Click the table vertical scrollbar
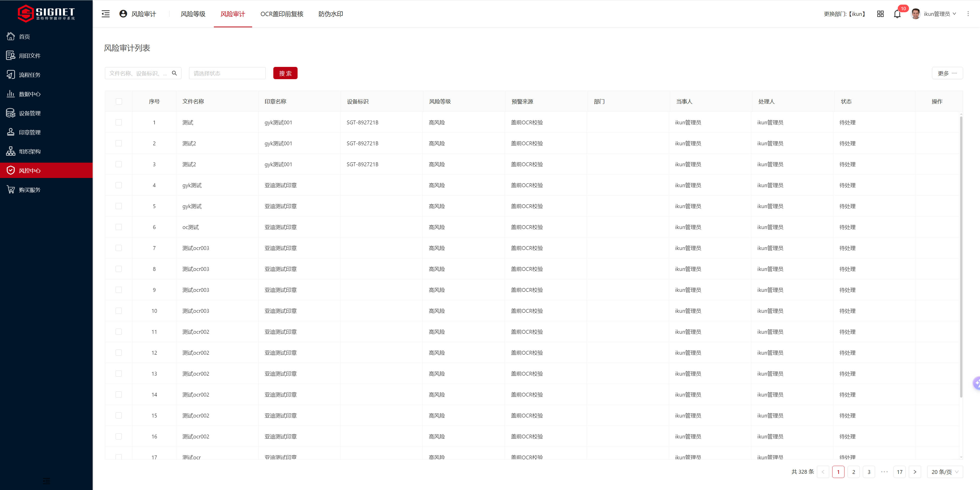This screenshot has height=490, width=980. [x=961, y=257]
